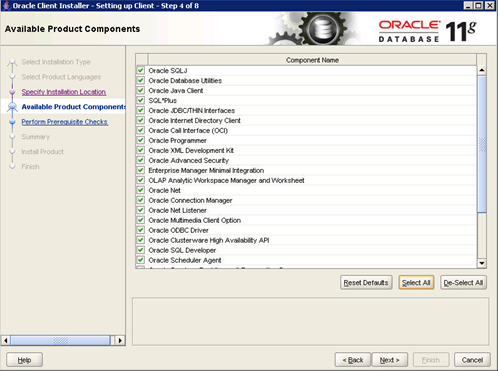Screen dimensions: 498x371
Task: Click the component list scroll down arrow
Action: [482, 263]
